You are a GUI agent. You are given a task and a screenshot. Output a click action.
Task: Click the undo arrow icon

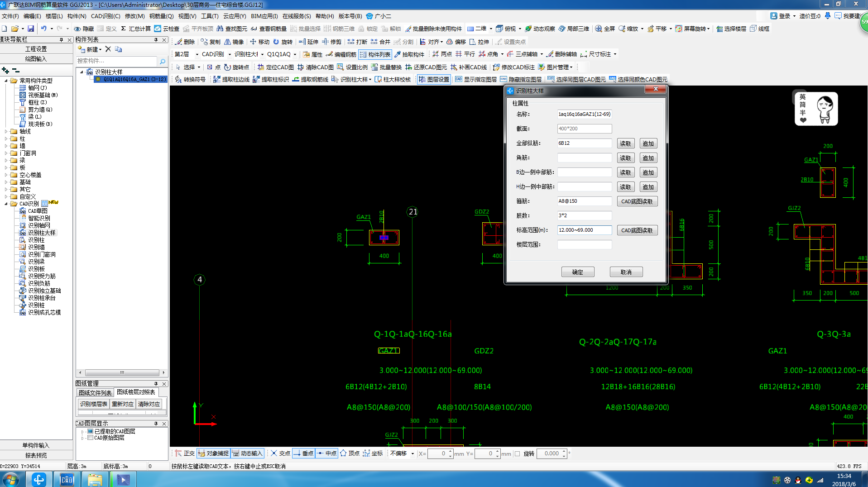click(44, 29)
